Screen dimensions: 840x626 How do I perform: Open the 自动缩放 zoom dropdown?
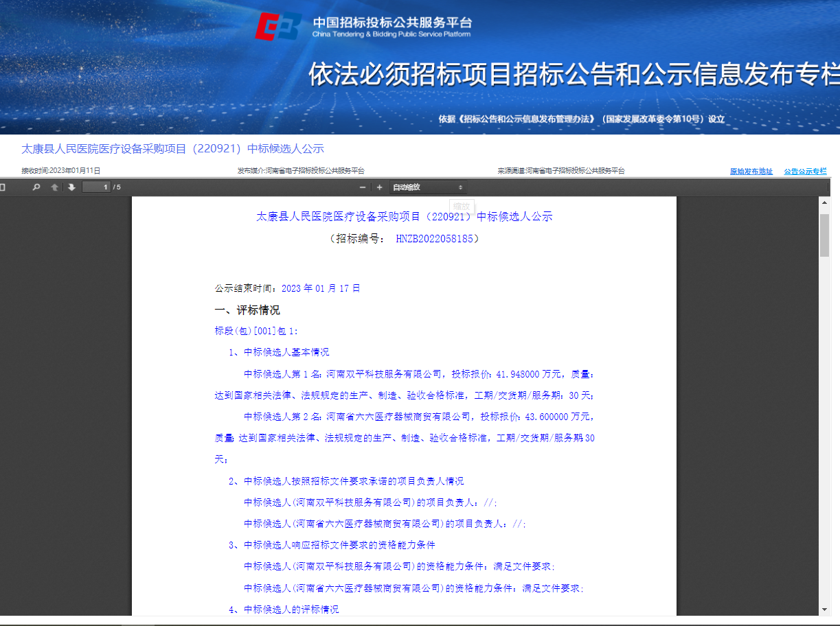pyautogui.click(x=428, y=187)
